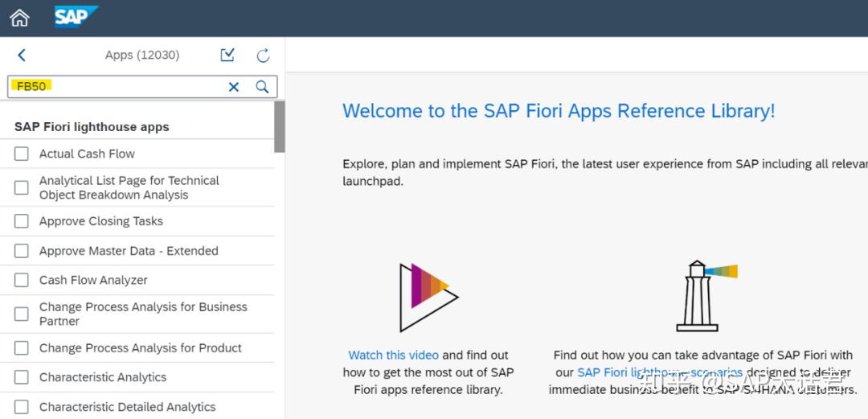The height and width of the screenshot is (419, 868).
Task: Open the SAP Fiori lighthouse scenarios link
Action: [x=659, y=372]
